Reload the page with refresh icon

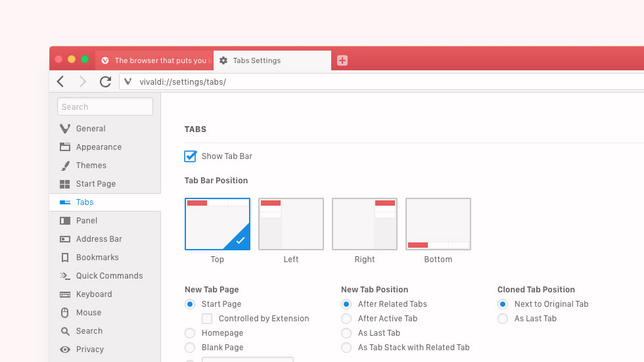coord(106,81)
